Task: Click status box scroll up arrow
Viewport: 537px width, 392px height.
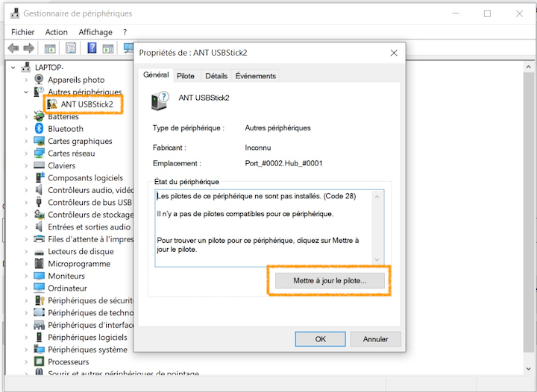Action: pyautogui.click(x=377, y=197)
